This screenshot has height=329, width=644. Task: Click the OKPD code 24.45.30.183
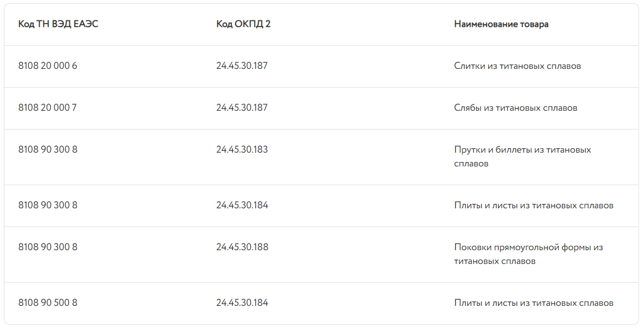[242, 150]
